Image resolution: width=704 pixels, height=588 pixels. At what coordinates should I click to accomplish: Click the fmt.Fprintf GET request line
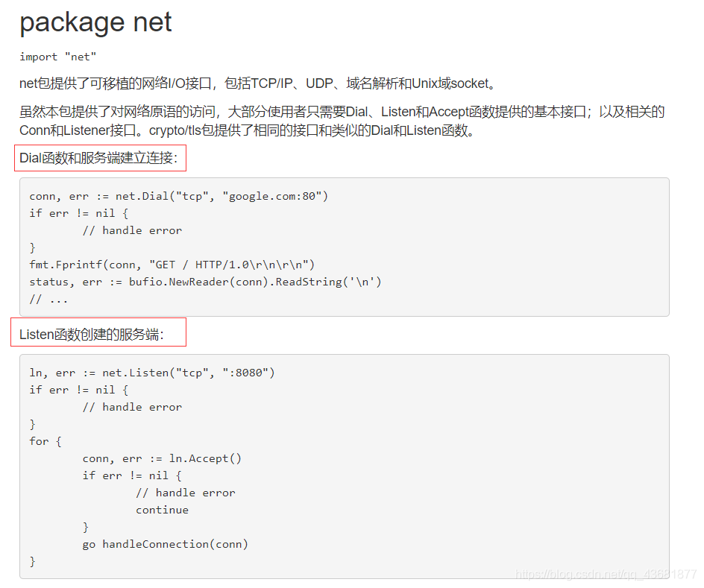[x=172, y=265]
